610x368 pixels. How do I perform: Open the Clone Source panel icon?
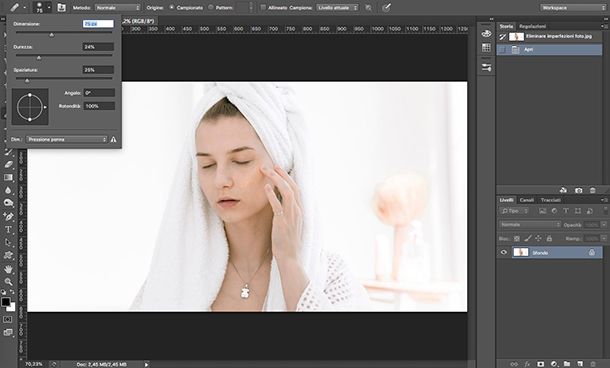(x=61, y=7)
